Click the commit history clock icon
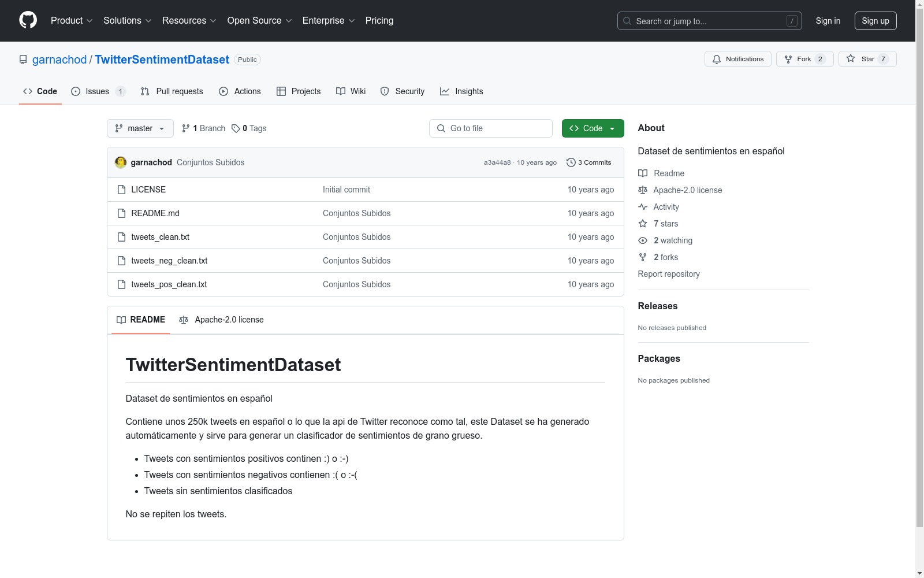 tap(571, 162)
